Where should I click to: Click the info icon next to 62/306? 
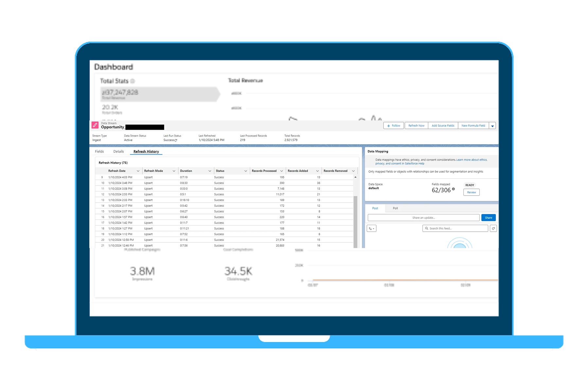coord(453,189)
